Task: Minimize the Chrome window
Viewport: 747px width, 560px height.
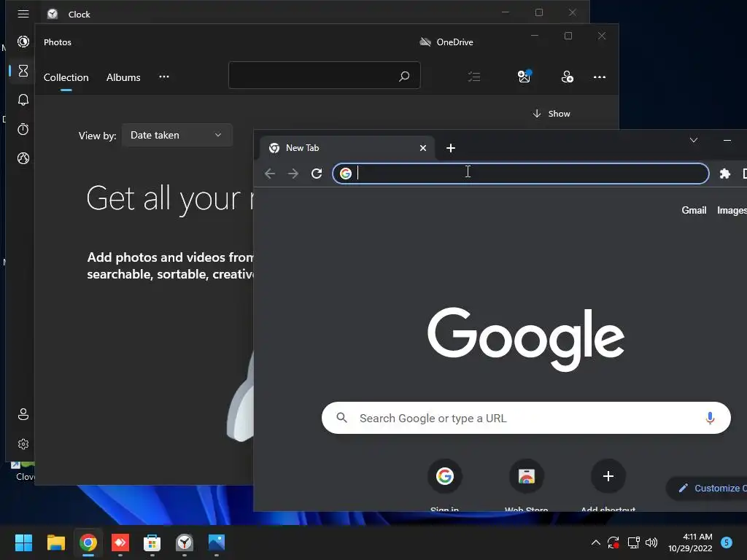Action: [727, 140]
